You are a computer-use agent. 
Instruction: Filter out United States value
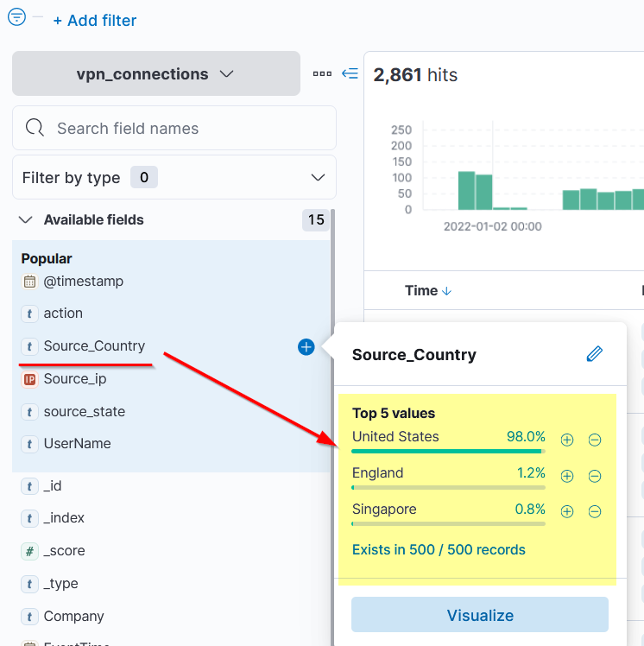(x=595, y=440)
